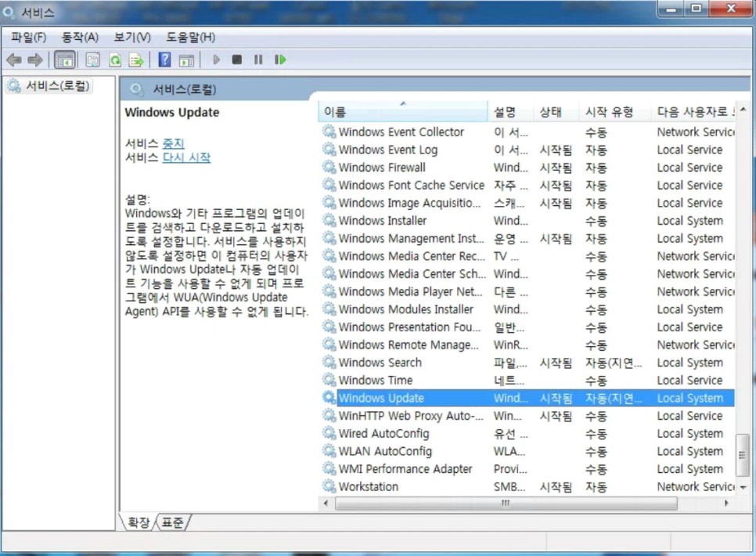This screenshot has width=756, height=556.
Task: Restart the service using the toolbar restart button
Action: pos(280,60)
